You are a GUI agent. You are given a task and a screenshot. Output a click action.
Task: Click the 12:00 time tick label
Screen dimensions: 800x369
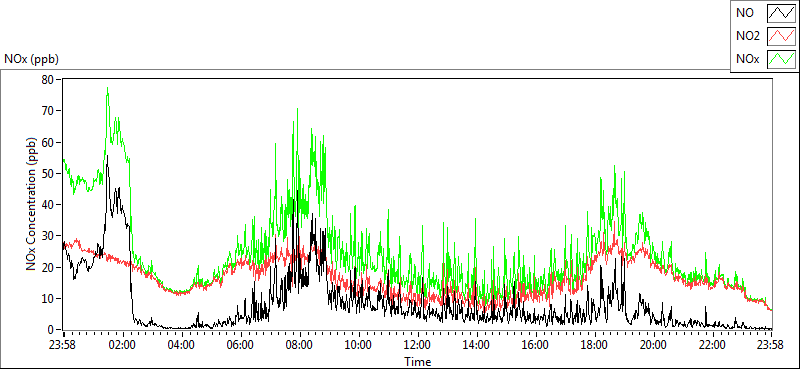(x=418, y=345)
